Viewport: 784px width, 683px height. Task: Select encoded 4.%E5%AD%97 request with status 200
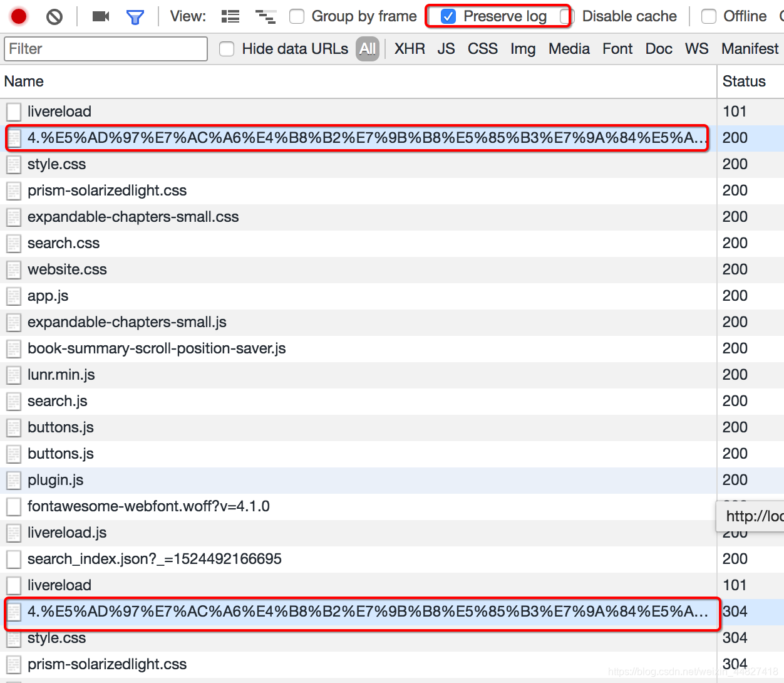tap(392, 138)
